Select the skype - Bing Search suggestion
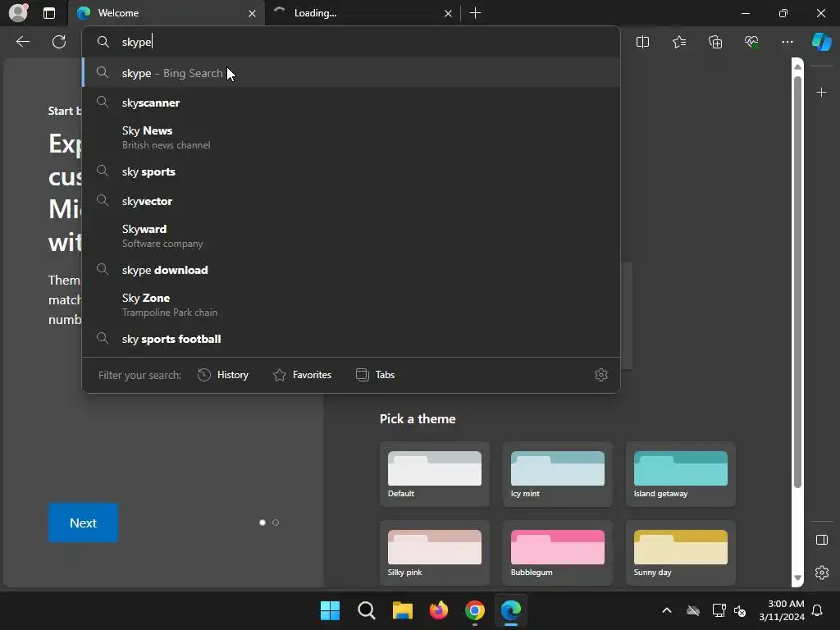This screenshot has width=840, height=630. tap(351, 73)
